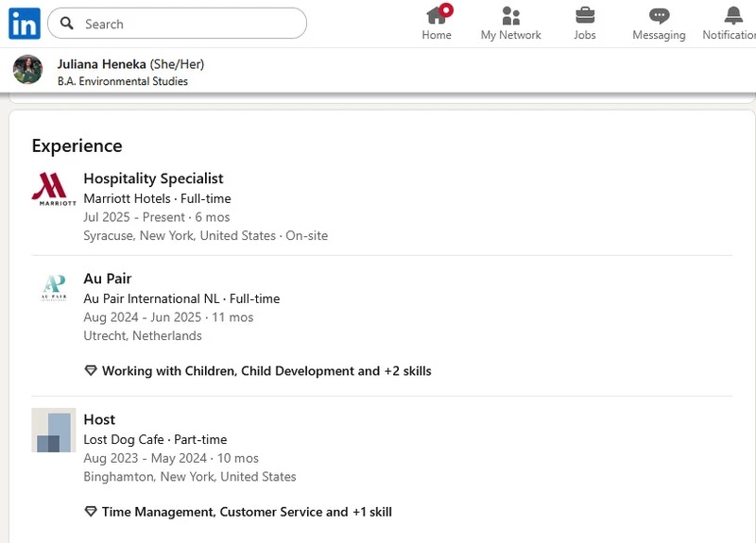Open the Home feed icon

(437, 15)
